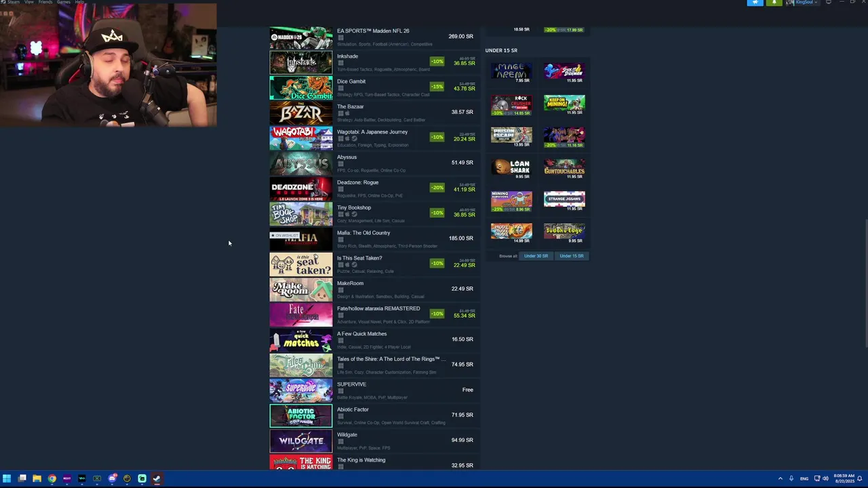
Task: Click The King is Watching title
Action: (361, 460)
